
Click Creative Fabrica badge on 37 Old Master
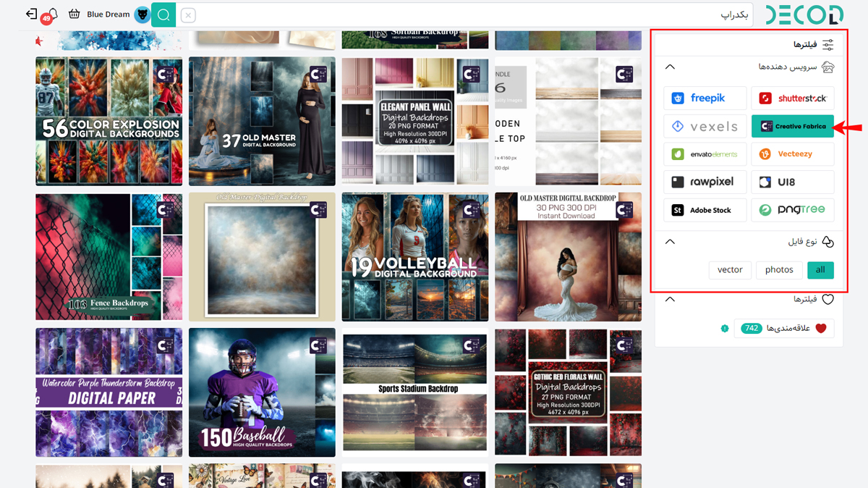pos(318,74)
